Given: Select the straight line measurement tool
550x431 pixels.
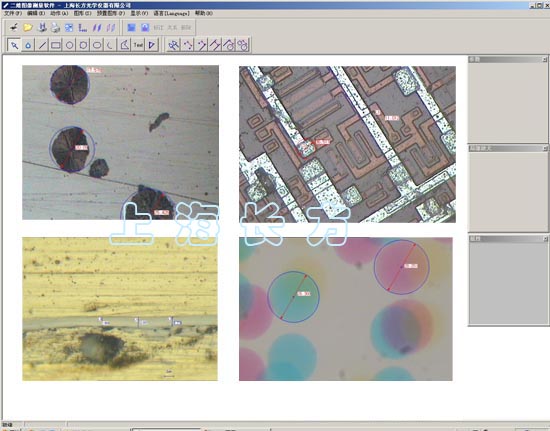Looking at the screenshot, I should click(x=42, y=45).
